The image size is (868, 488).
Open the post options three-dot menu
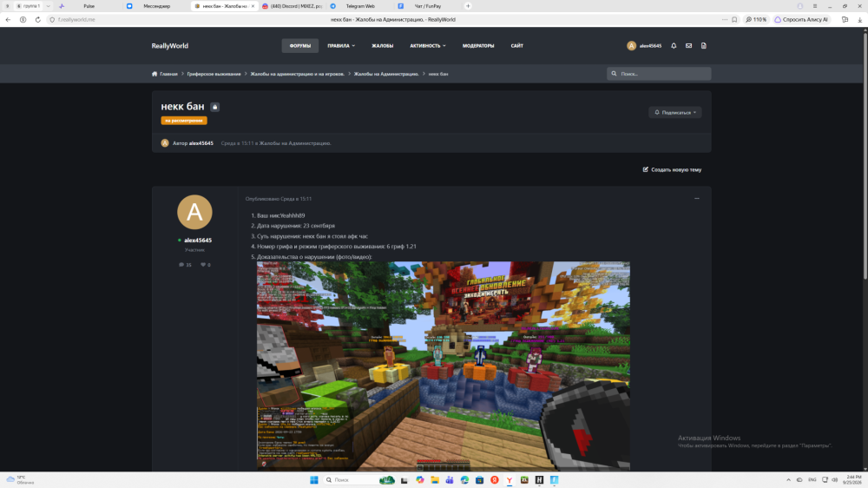[697, 198]
